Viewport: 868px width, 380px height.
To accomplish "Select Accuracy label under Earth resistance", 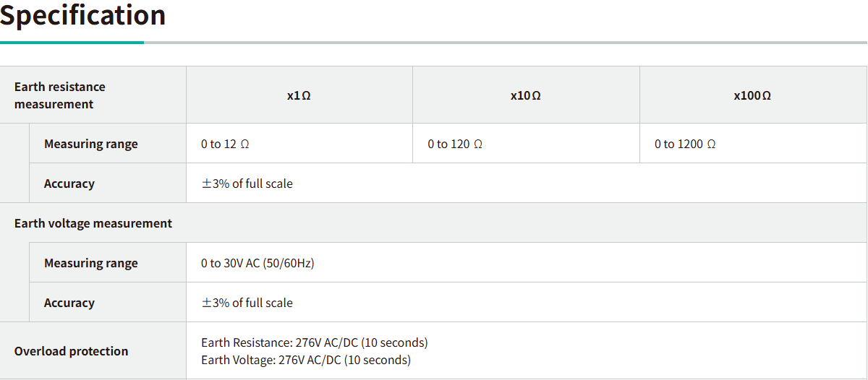I will pos(69,183).
